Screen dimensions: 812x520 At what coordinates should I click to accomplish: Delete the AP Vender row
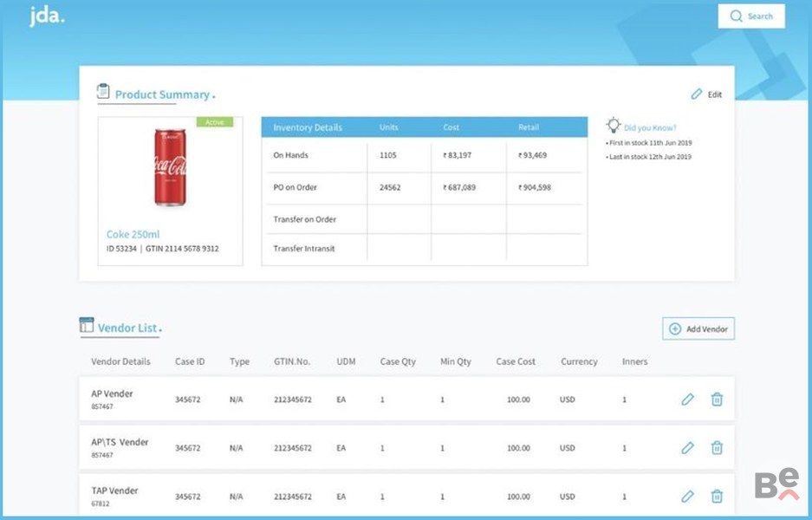717,400
